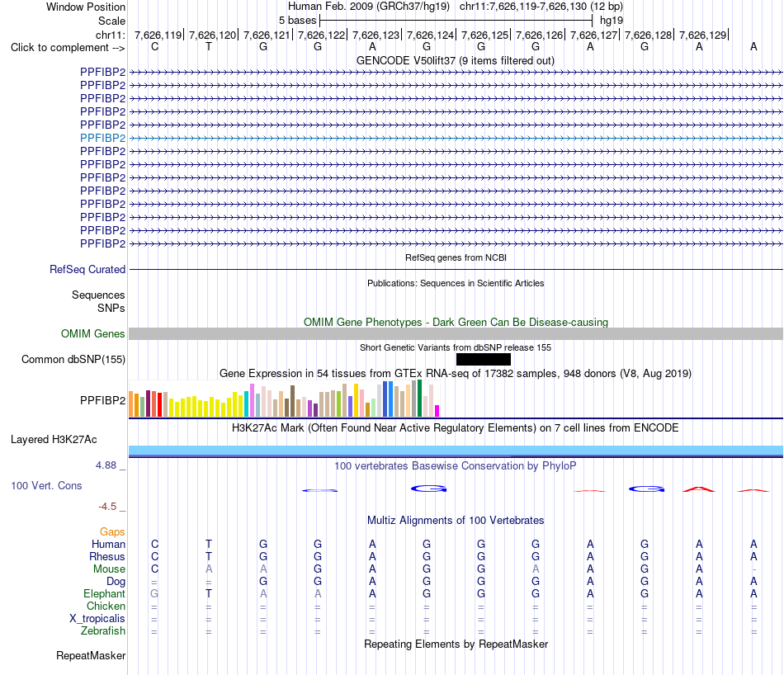Image resolution: width=784 pixels, height=675 pixels.
Task: Click the 'Click to complement -->' label
Action: tap(68, 48)
